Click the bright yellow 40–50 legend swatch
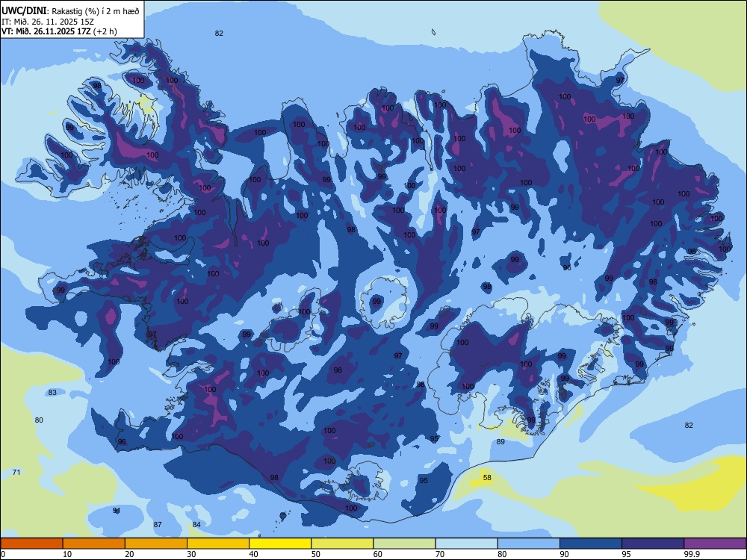Viewport: 747px width, 560px height. coord(280,544)
